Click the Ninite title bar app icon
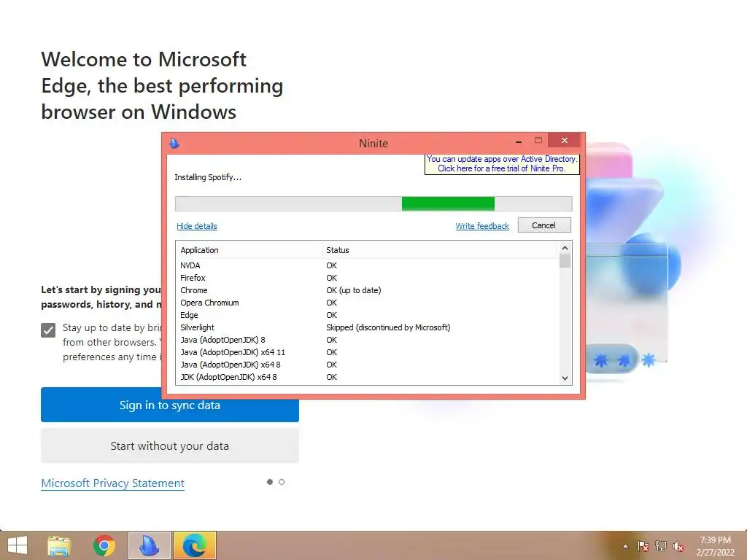Viewport: 747px width, 560px height. coord(174,143)
